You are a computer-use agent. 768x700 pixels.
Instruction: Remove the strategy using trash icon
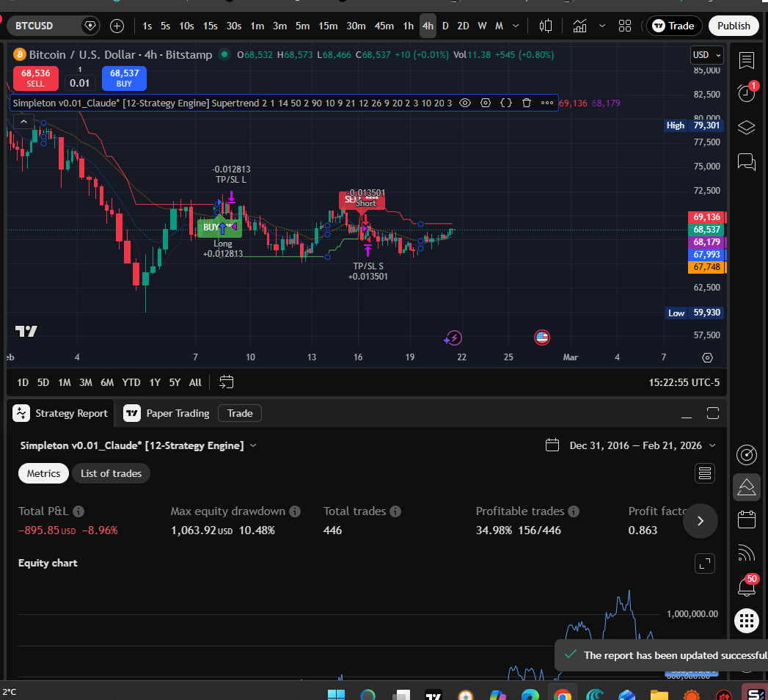click(526, 103)
